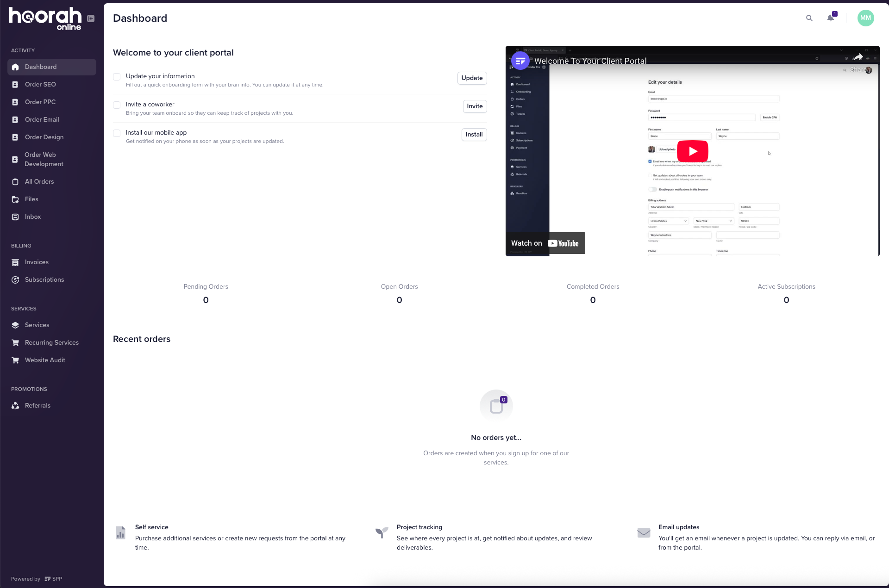Click the Referrals icon under Promotions
Screen dimensions: 889x588
coord(15,405)
